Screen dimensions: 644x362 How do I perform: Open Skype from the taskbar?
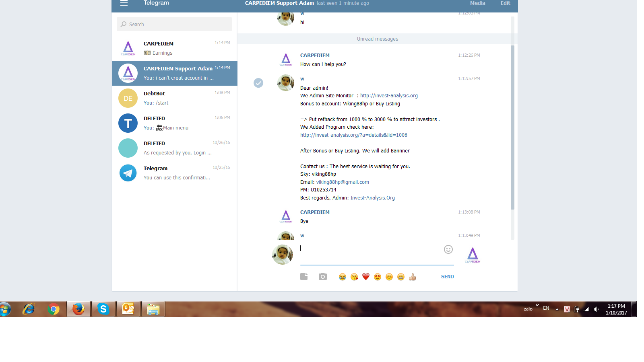click(103, 309)
